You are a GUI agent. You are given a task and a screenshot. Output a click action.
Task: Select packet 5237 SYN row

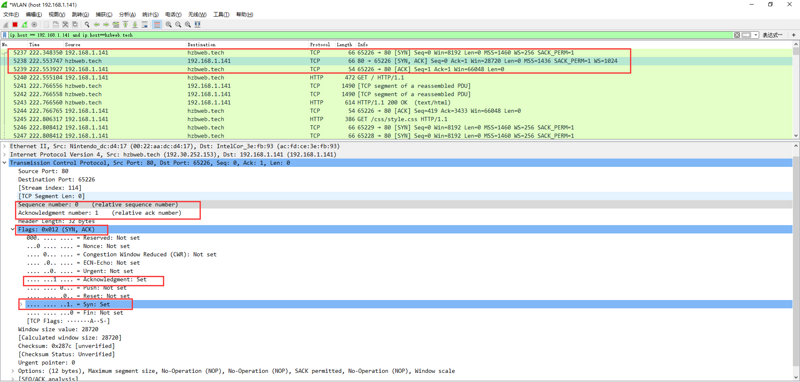[397, 53]
